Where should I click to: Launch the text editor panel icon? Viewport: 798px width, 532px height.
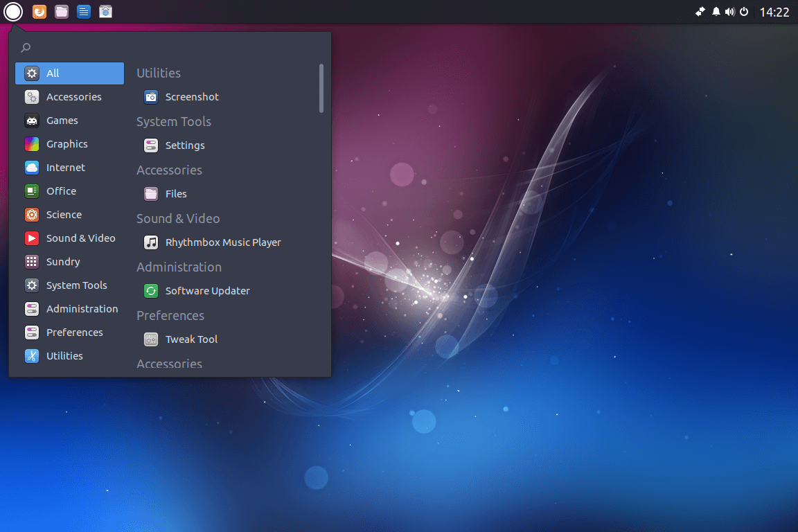click(83, 11)
